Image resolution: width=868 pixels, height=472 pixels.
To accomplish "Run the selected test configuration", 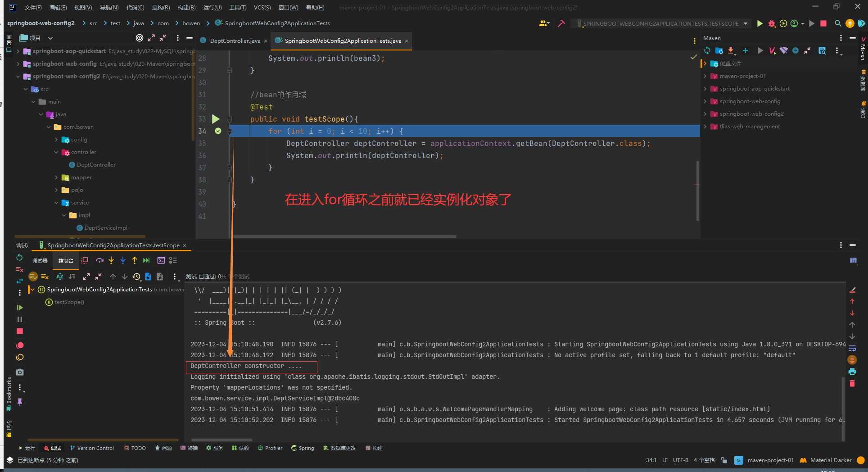I will pyautogui.click(x=760, y=23).
